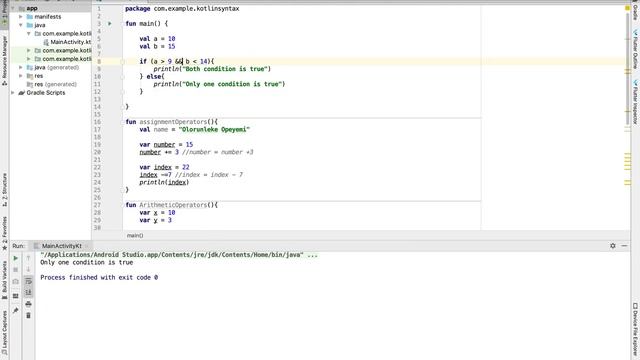This screenshot has height=360, width=640.
Task: Click the java path link in Run console
Action: click(x=171, y=255)
